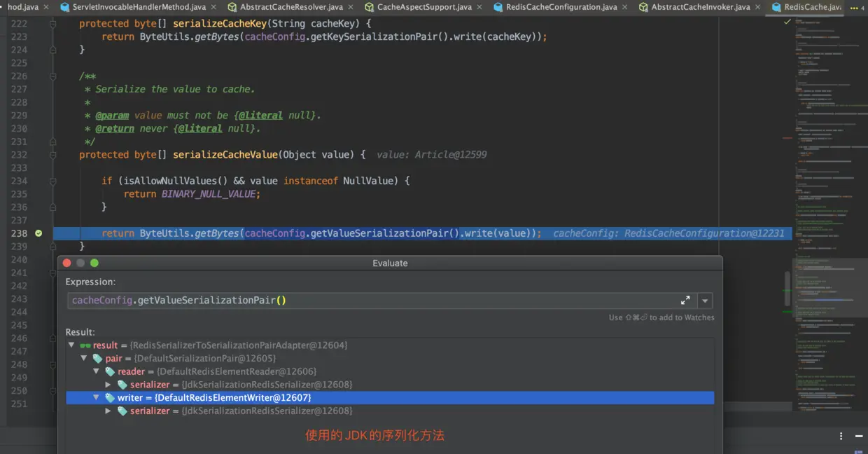Click fold end marker at line 236
The width and height of the screenshot is (868, 454).
(x=53, y=207)
